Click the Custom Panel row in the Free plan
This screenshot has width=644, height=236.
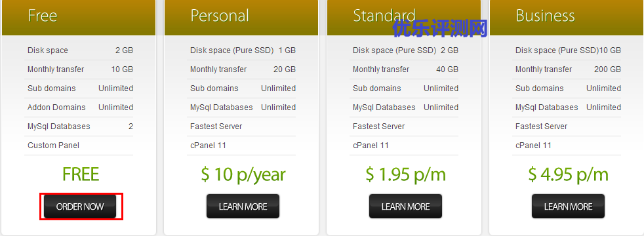coord(79,146)
